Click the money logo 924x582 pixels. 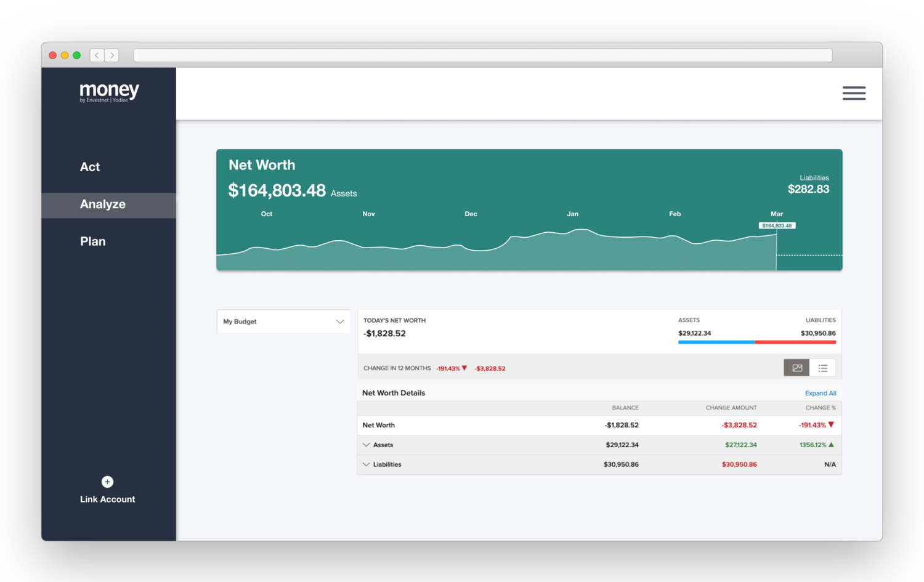click(110, 92)
